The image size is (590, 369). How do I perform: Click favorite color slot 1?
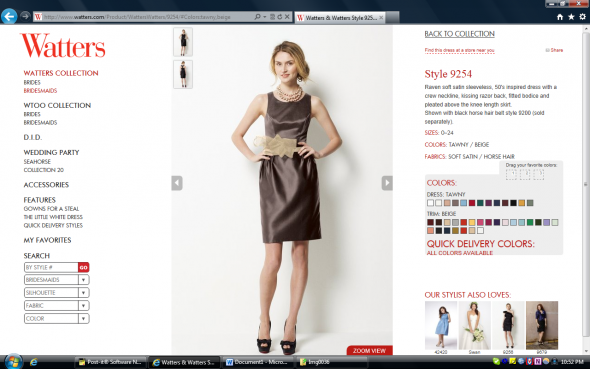pyautogui.click(x=511, y=174)
